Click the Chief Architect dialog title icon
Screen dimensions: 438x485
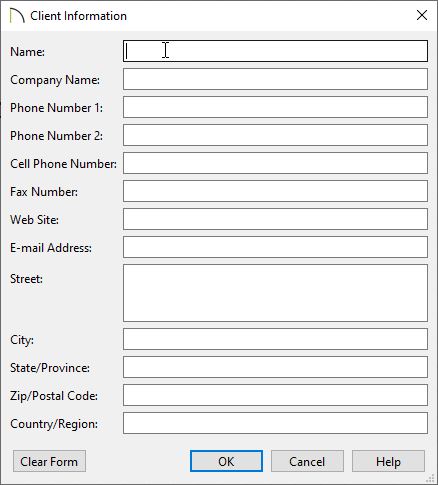coord(17,16)
